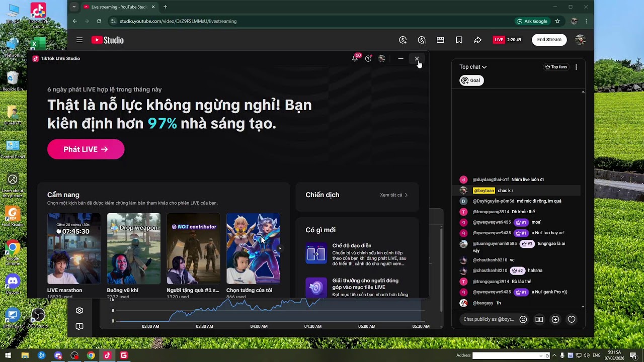644x362 pixels.
Task: Click the YouTube Studio logo
Action: tap(107, 40)
